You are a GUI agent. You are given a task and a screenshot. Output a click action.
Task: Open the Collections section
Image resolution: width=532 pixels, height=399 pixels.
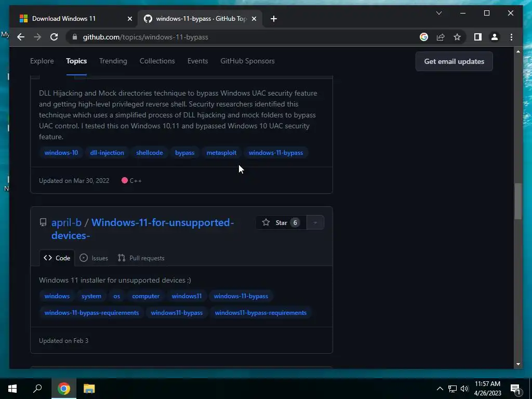point(157,61)
